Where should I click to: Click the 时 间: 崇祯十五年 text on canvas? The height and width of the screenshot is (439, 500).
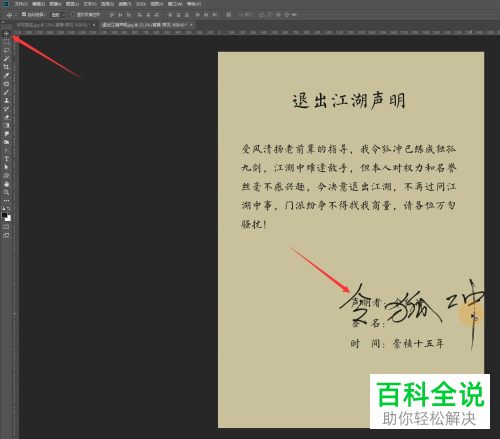coord(397,344)
